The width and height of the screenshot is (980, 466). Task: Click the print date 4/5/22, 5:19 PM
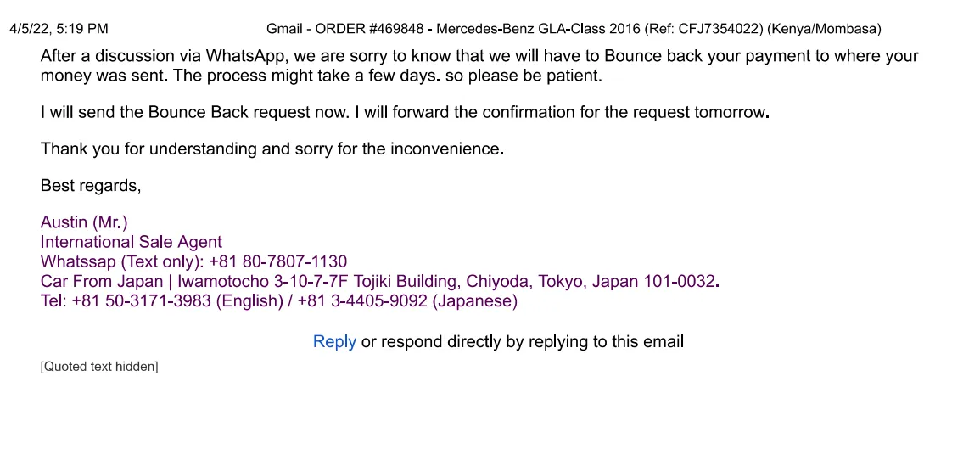tap(59, 29)
